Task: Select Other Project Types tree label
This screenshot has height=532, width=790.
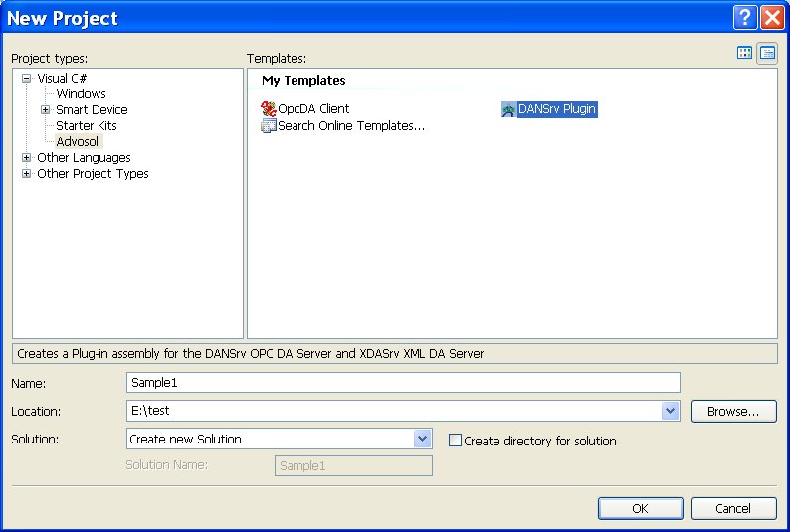Action: point(93,174)
